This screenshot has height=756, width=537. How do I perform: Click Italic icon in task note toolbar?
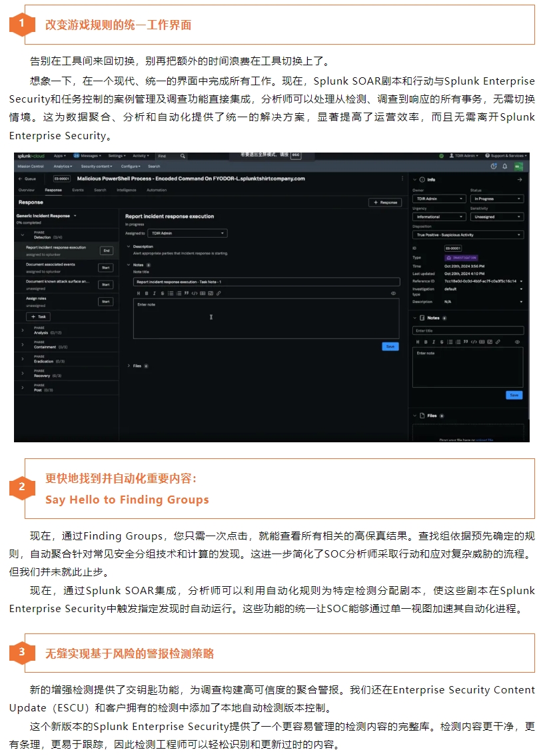click(155, 293)
